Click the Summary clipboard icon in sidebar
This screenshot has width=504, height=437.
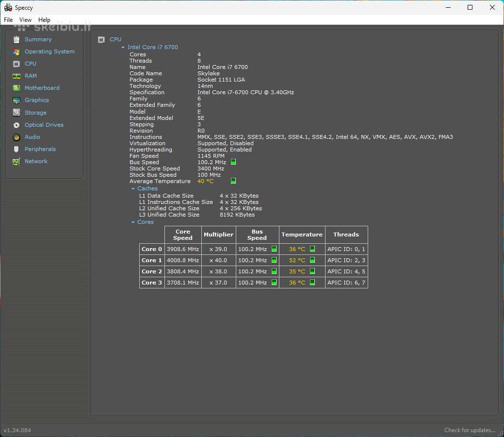pos(16,40)
